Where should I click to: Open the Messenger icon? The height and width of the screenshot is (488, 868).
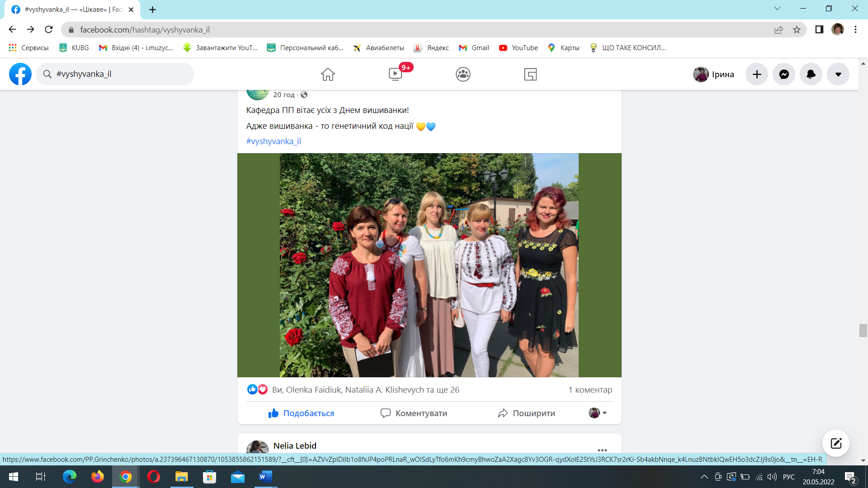click(784, 74)
